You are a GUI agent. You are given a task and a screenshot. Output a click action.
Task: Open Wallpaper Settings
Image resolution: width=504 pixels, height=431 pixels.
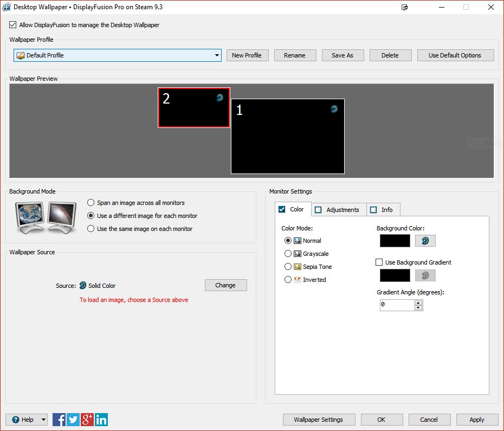pos(318,420)
